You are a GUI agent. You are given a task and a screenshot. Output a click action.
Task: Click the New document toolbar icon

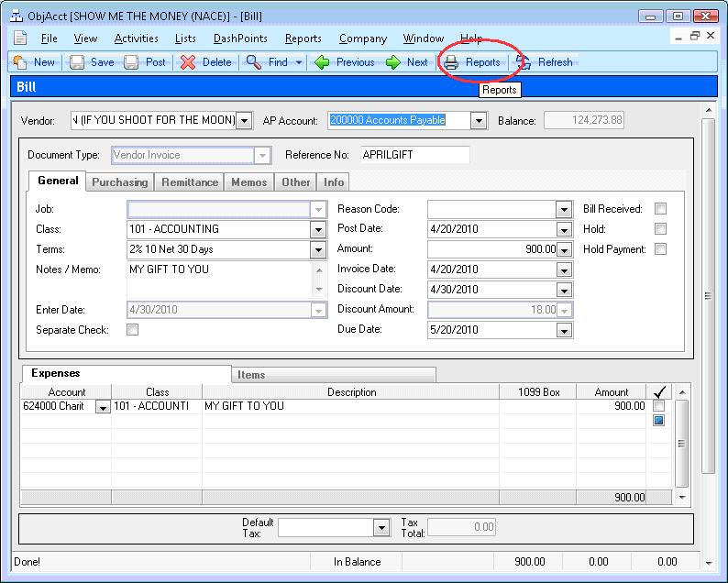coord(20,62)
